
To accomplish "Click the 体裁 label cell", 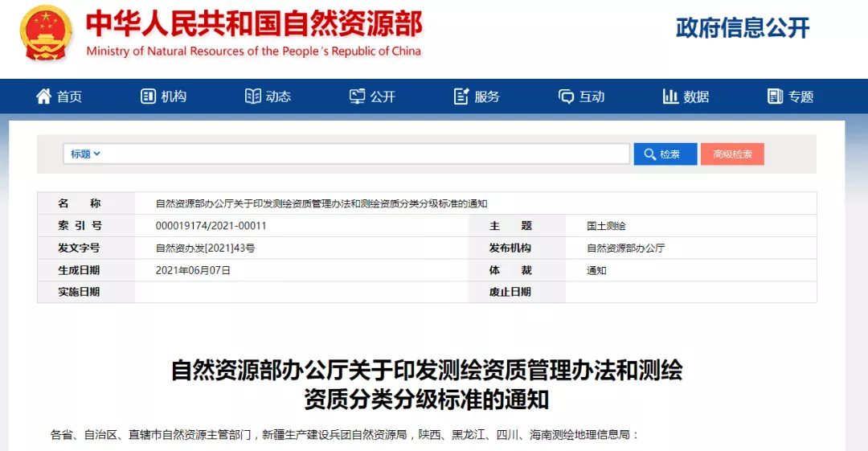I will (517, 270).
